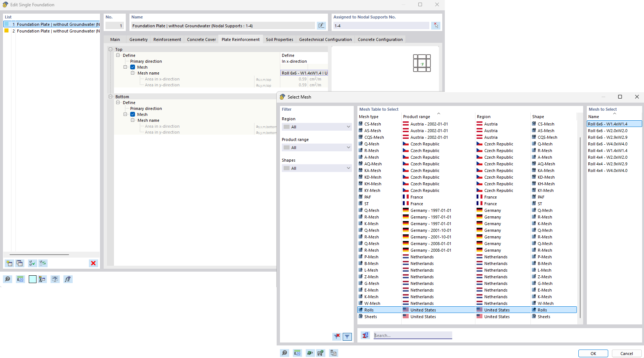Screen dimensions: 644x358
Task: Open the Region filter dropdown
Action: [x=317, y=127]
